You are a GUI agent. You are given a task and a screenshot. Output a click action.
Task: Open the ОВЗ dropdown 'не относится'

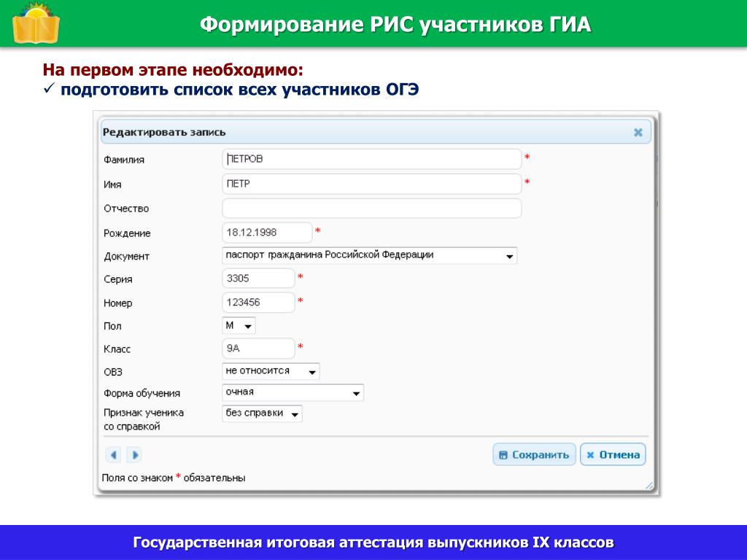pyautogui.click(x=271, y=371)
